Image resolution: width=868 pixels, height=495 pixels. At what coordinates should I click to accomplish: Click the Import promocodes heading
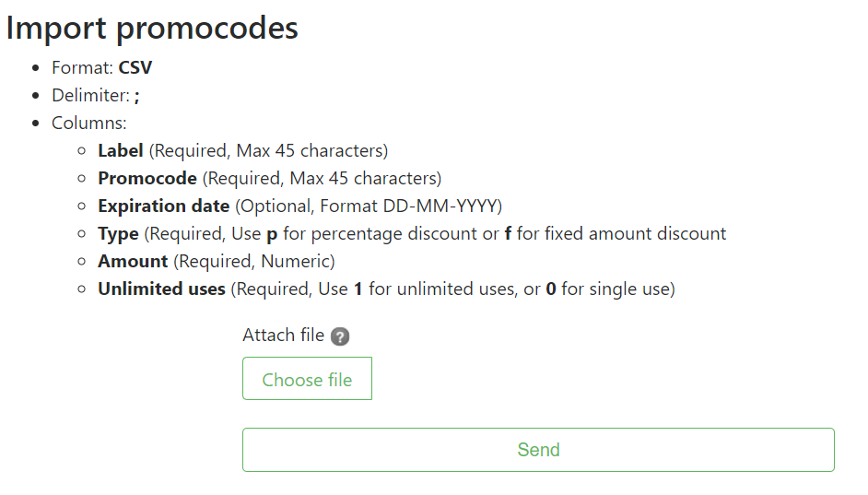[152, 28]
